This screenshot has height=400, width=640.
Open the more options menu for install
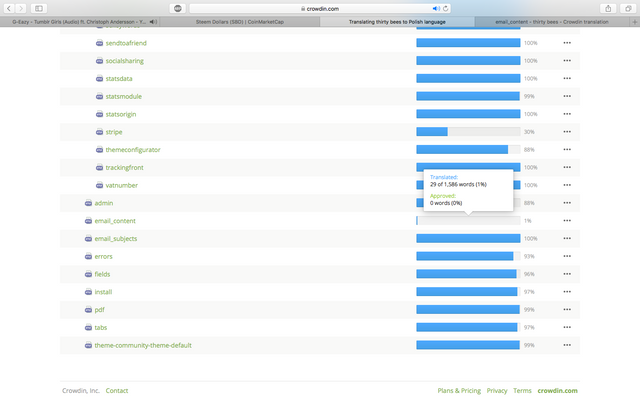(567, 292)
